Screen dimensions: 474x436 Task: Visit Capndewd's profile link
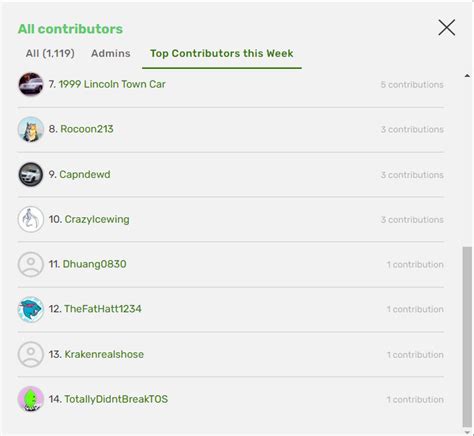click(x=85, y=174)
